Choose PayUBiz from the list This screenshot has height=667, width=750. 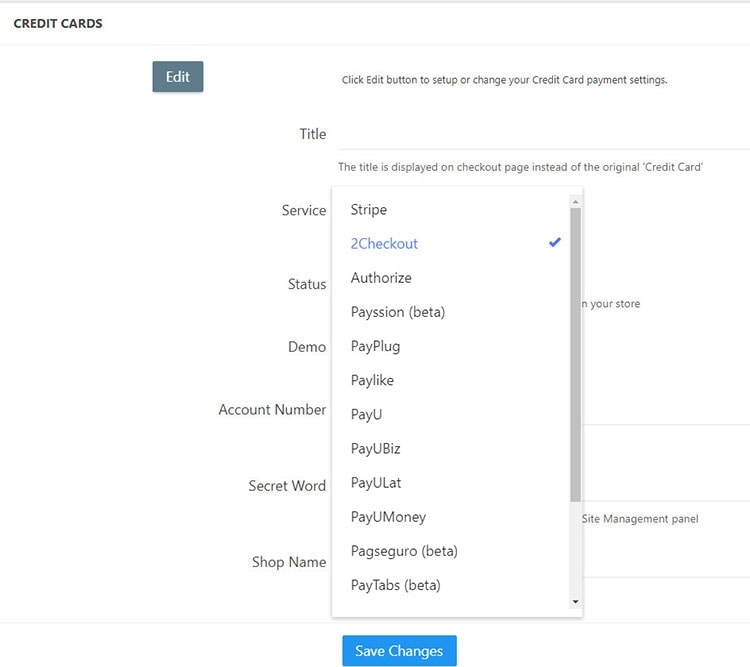(452, 448)
